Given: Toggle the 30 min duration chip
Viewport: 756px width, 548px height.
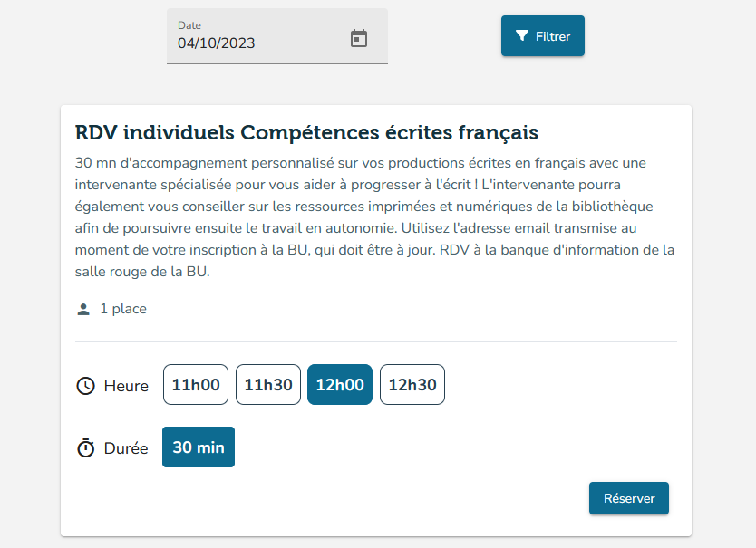Looking at the screenshot, I should coord(199,447).
